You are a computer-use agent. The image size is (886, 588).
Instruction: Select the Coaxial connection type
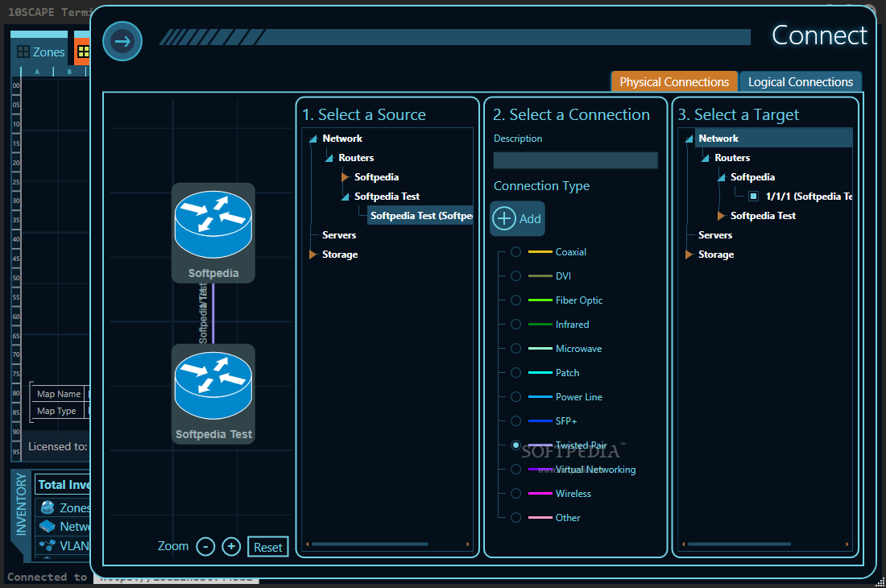pos(515,252)
